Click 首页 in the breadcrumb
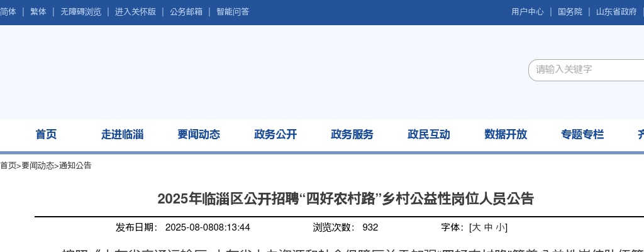This screenshot has width=644, height=252. [x=8, y=166]
